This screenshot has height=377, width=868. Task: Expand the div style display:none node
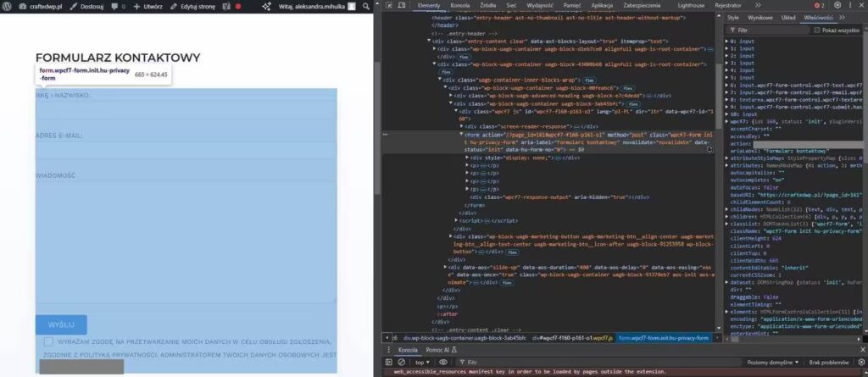467,158
